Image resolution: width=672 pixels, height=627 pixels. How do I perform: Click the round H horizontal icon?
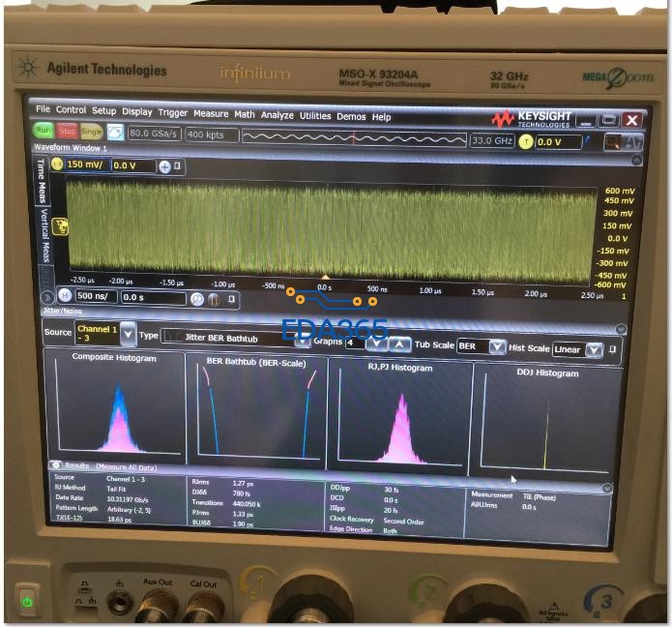point(65,295)
